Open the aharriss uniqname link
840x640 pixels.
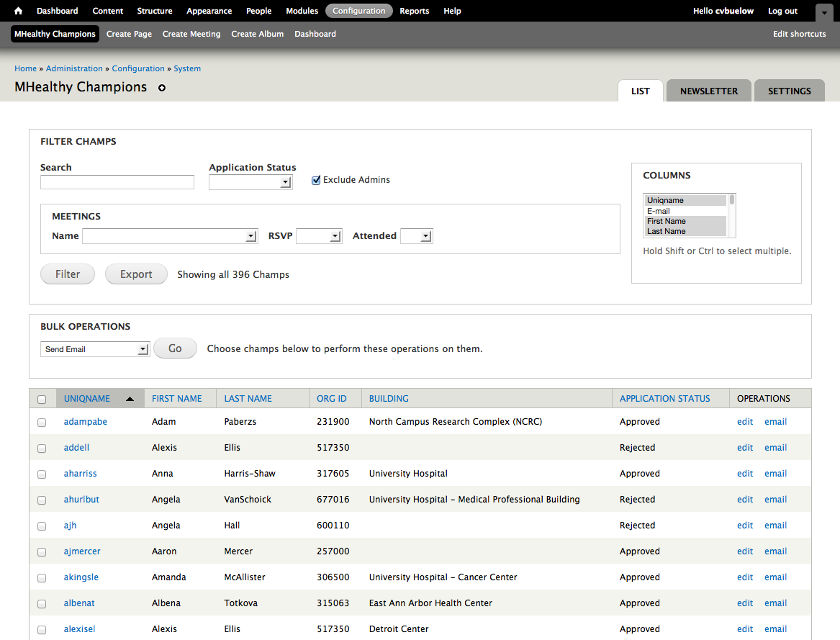point(80,474)
